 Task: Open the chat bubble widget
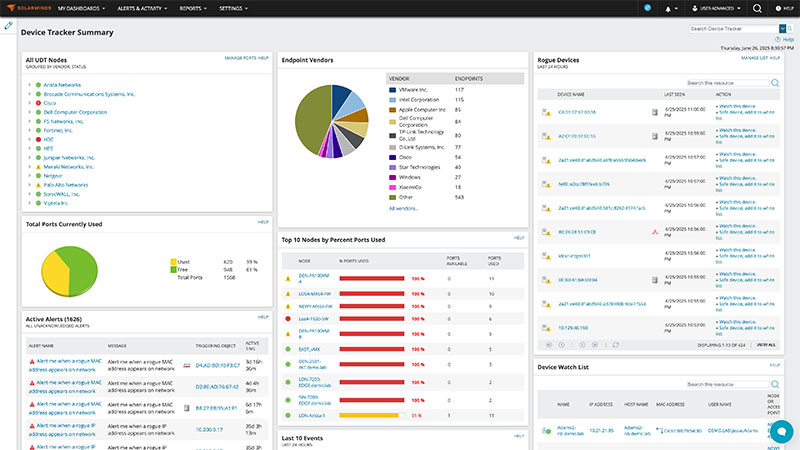782,432
